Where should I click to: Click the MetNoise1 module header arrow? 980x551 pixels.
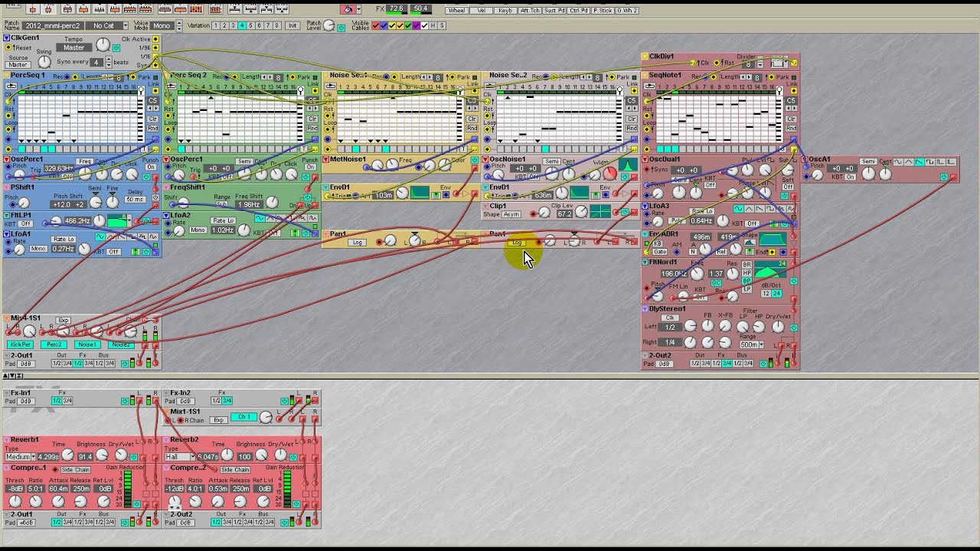tap(327, 160)
